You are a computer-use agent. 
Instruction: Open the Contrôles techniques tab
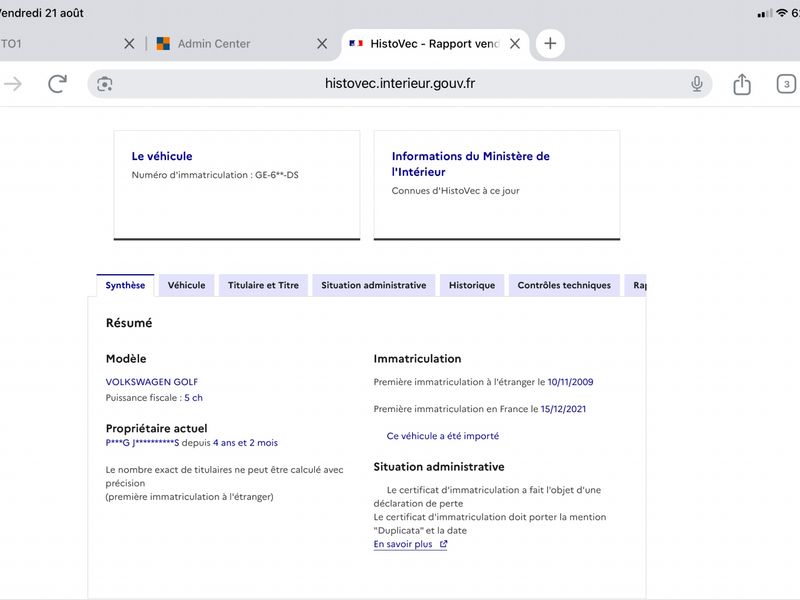(x=564, y=285)
